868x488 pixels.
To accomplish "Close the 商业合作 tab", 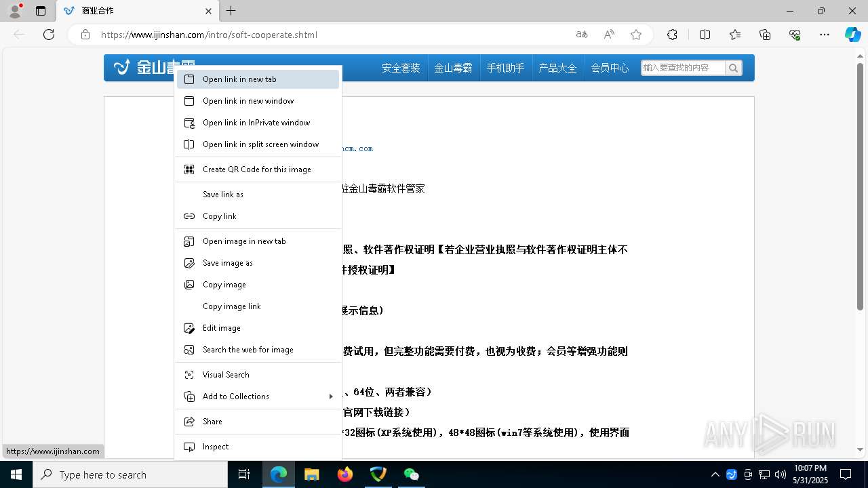I will tap(208, 11).
